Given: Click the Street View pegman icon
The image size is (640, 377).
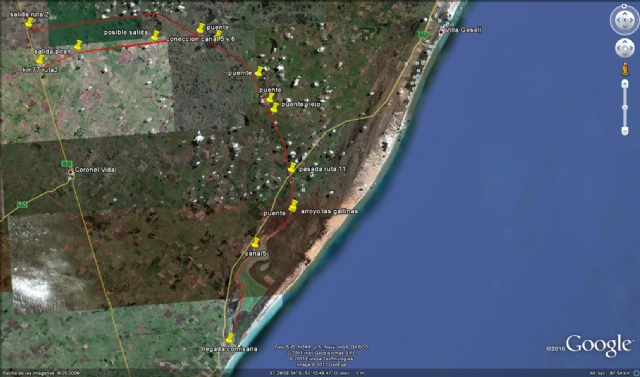Looking at the screenshot, I should (x=625, y=69).
